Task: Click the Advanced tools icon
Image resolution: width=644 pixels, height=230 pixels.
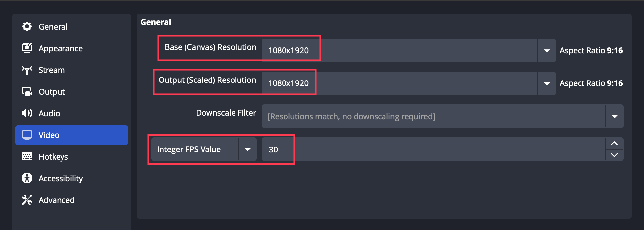Action: point(27,200)
